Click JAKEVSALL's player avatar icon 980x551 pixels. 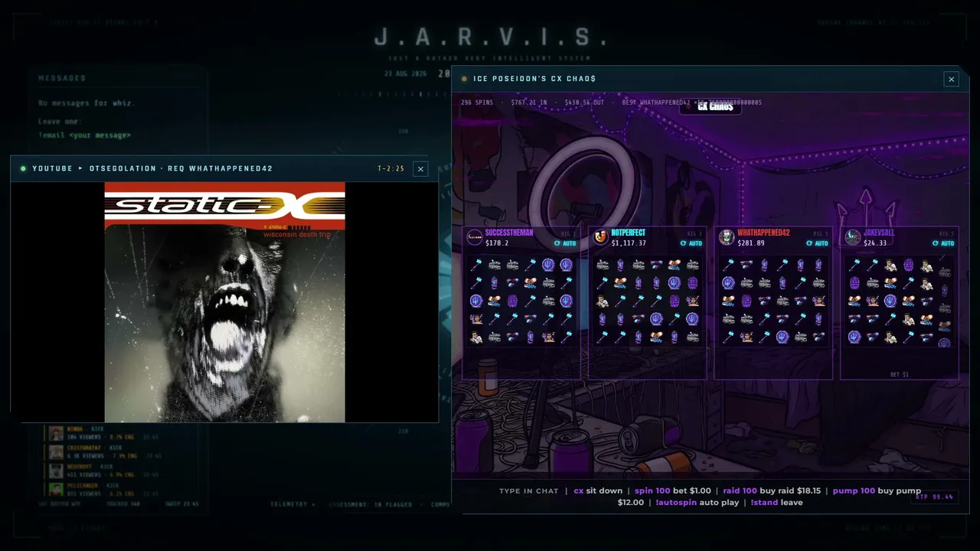(853, 237)
